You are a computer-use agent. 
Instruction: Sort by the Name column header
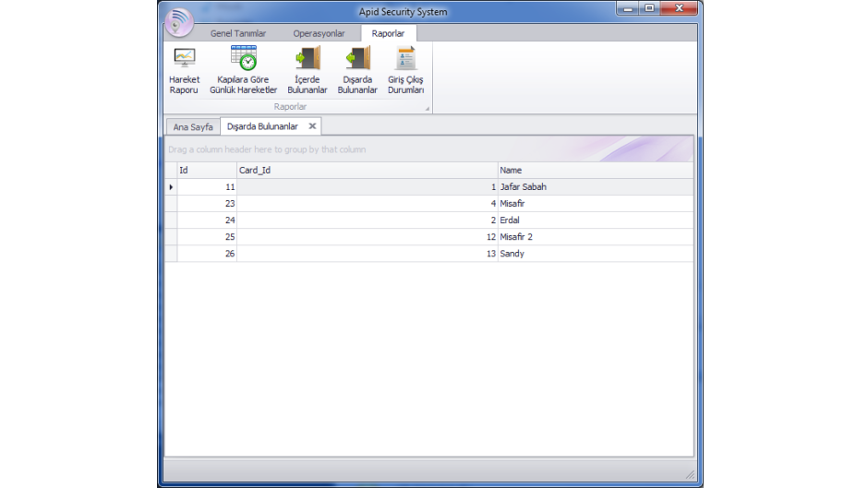[x=595, y=171]
